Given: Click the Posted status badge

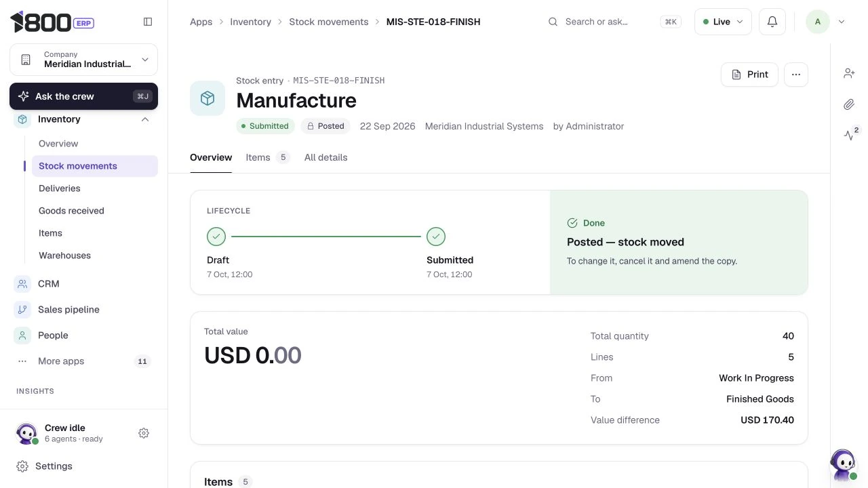Looking at the screenshot, I should coord(325,126).
